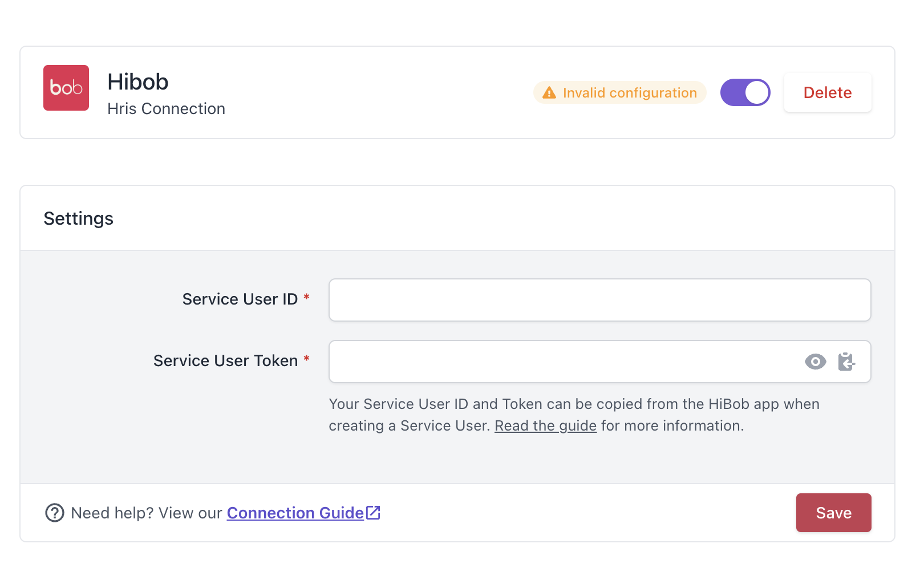Image resolution: width=924 pixels, height=576 pixels.
Task: Click the external link icon after Connection Guide
Action: pyautogui.click(x=373, y=513)
